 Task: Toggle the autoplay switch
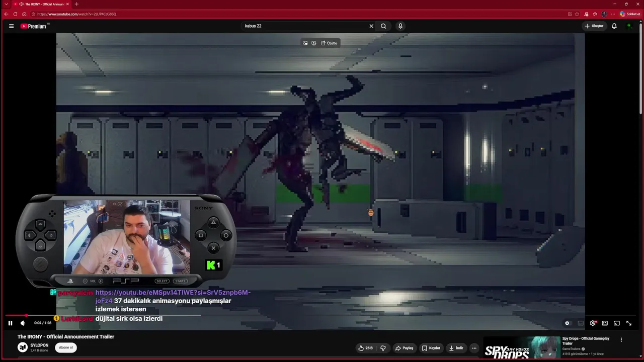coord(568,323)
